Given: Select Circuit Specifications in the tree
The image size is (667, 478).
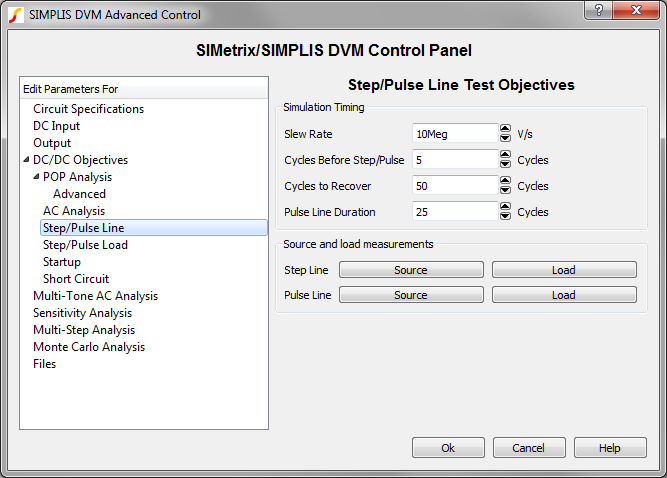Looking at the screenshot, I should pyautogui.click(x=88, y=109).
